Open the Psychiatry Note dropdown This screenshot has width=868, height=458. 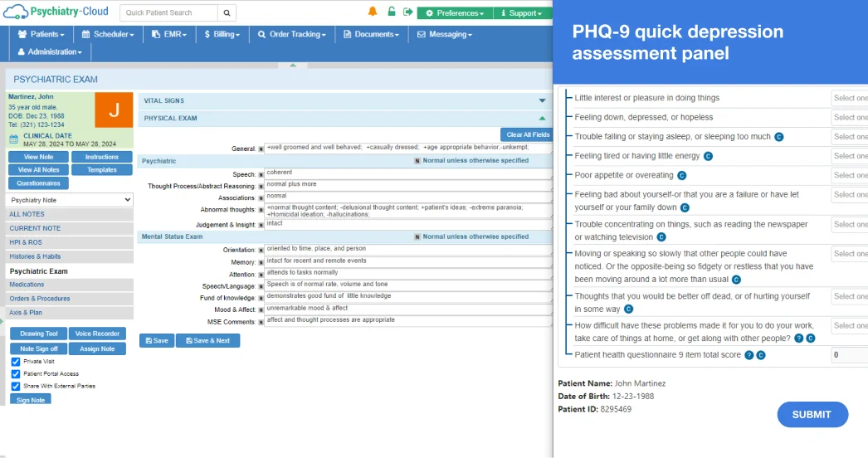coord(70,200)
